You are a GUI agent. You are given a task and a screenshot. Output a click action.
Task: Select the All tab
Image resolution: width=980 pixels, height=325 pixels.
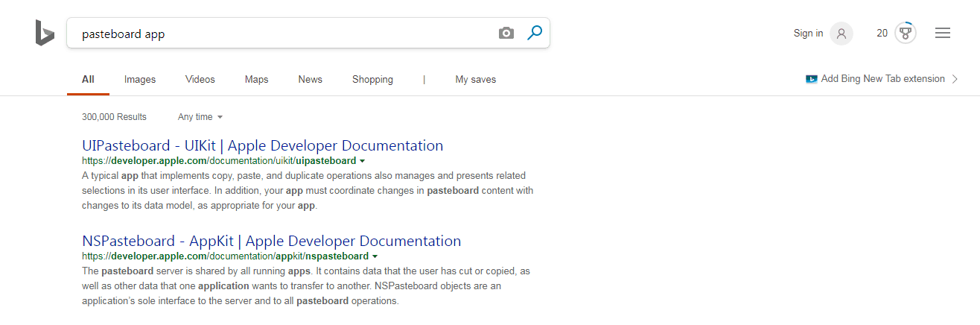click(x=88, y=79)
